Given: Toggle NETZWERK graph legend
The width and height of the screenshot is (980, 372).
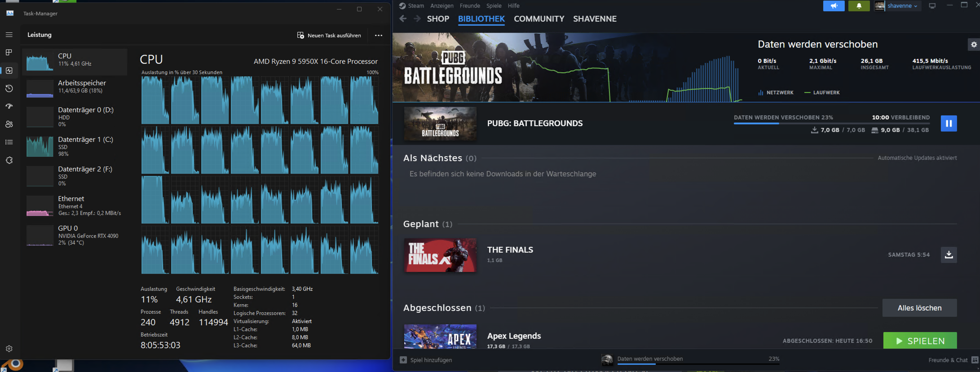Looking at the screenshot, I should point(776,92).
